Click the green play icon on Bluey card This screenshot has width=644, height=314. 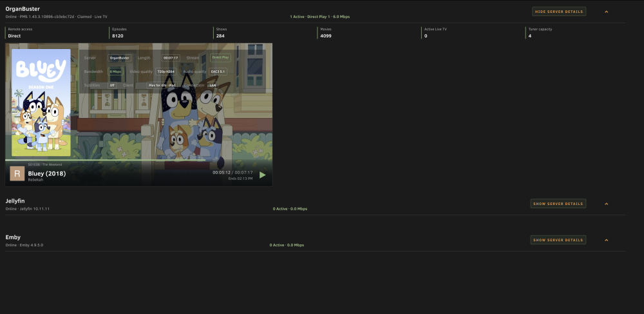click(263, 175)
